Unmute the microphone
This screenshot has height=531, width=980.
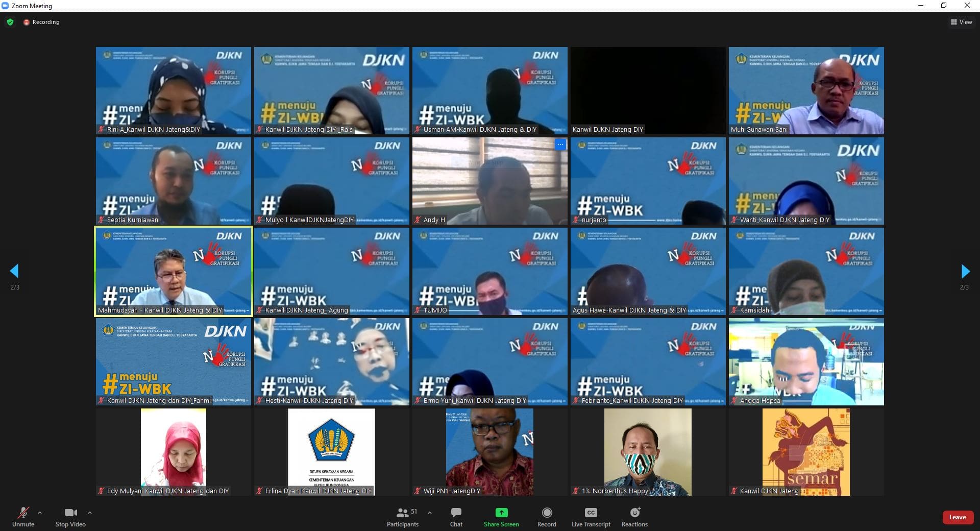click(23, 517)
